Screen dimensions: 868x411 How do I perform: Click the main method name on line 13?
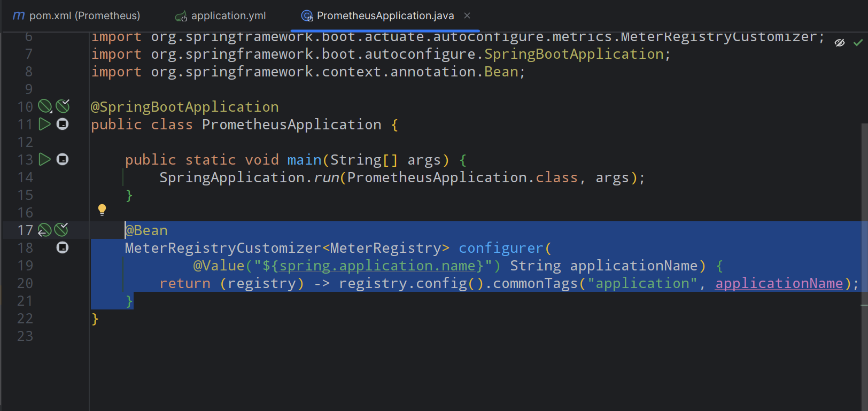click(x=305, y=160)
